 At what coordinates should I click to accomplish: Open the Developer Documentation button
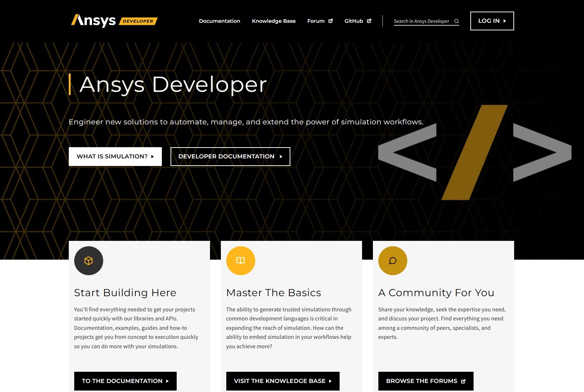[x=230, y=157]
